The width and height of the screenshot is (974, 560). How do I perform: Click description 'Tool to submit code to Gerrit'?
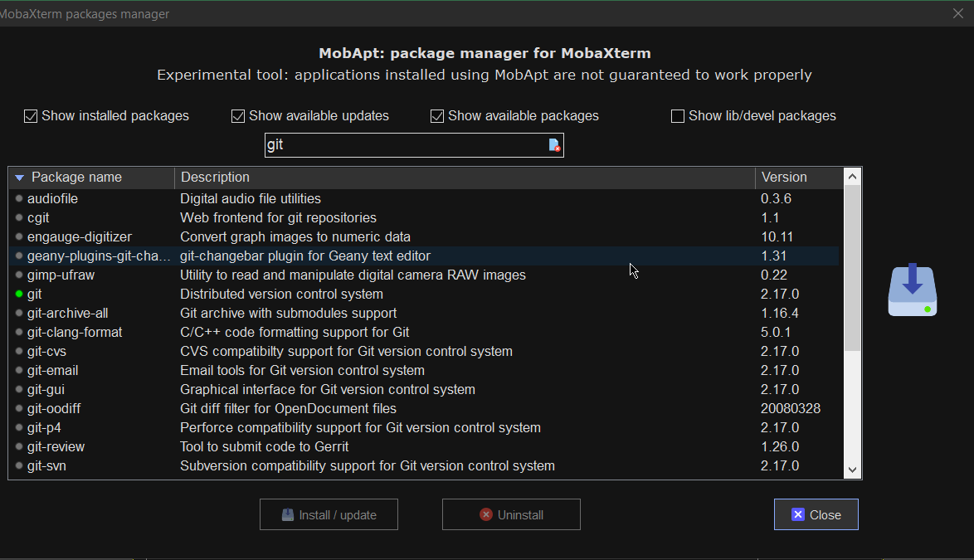coord(264,447)
